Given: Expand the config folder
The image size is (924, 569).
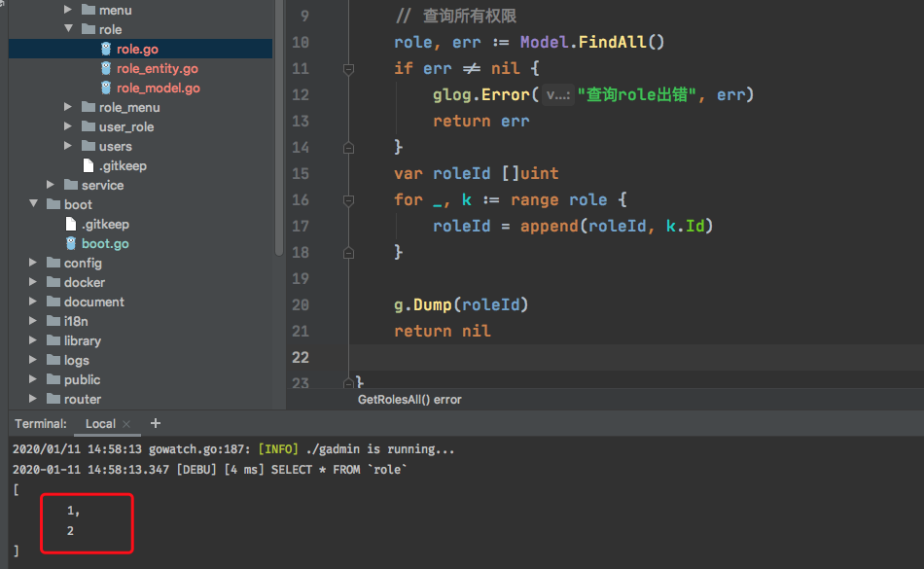Looking at the screenshot, I should (x=32, y=262).
